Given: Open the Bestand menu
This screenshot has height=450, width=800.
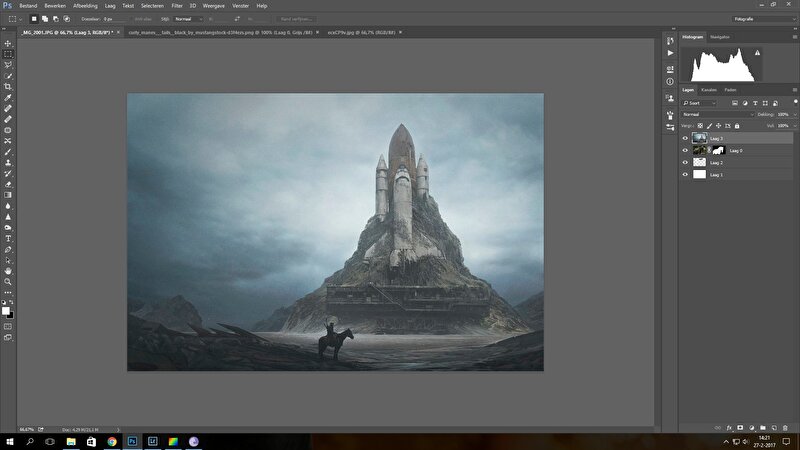Looking at the screenshot, I should pyautogui.click(x=28, y=6).
